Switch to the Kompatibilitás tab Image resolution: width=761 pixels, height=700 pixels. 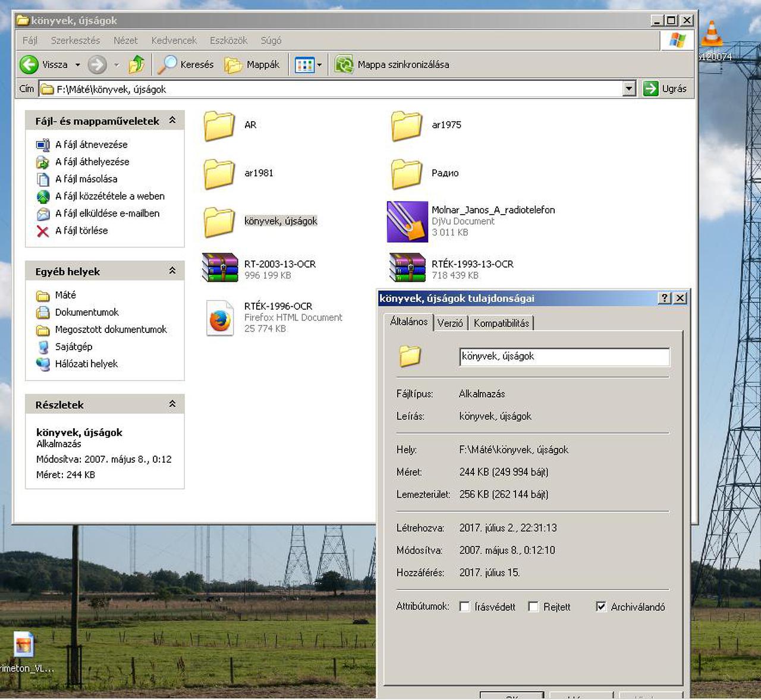(x=501, y=323)
